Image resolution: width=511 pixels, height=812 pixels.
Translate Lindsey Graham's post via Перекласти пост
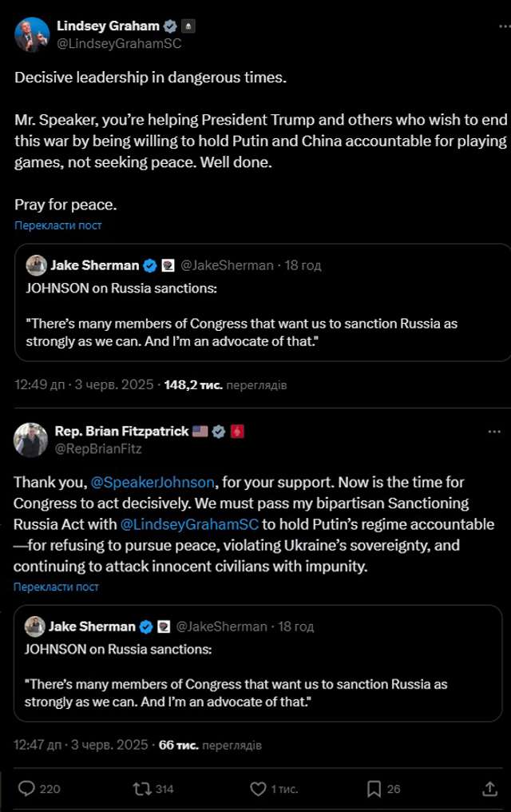tap(58, 225)
